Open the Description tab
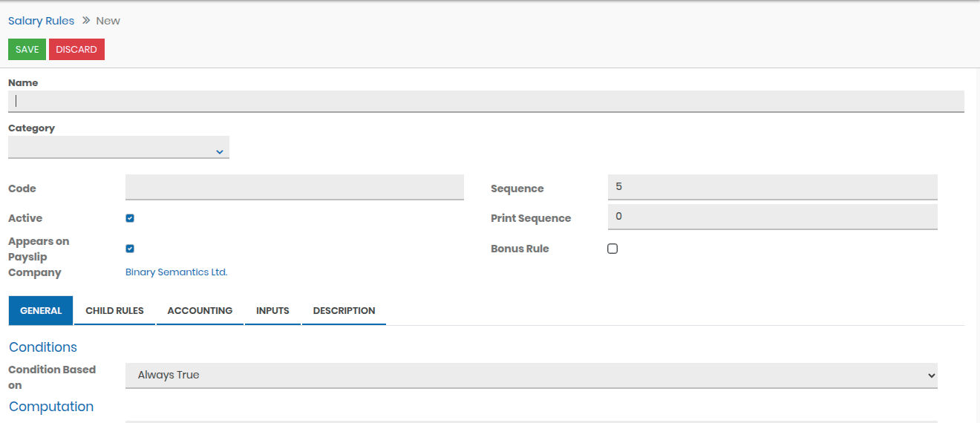This screenshot has height=423, width=980. pyautogui.click(x=344, y=311)
